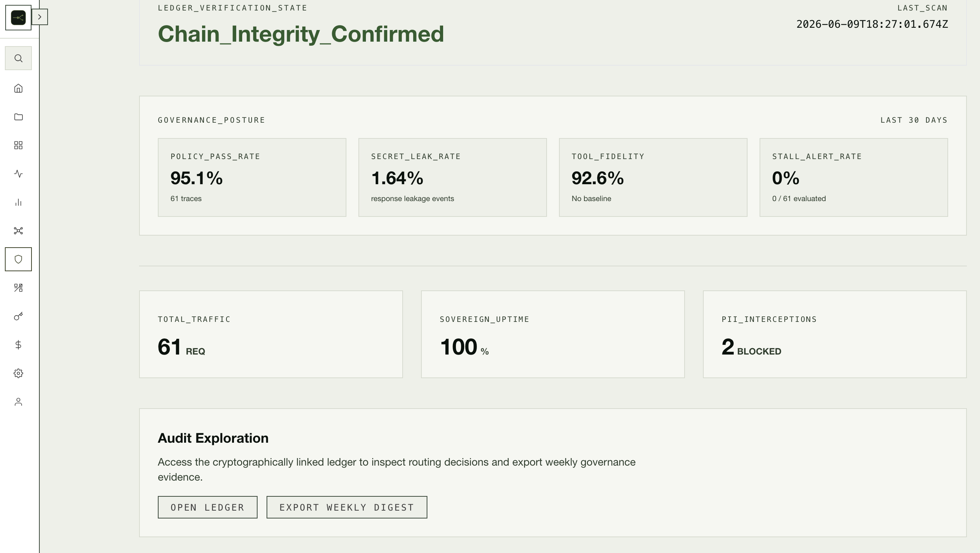Click the '61 REQ' value
Viewport: 980px width, 553px height.
click(x=181, y=347)
